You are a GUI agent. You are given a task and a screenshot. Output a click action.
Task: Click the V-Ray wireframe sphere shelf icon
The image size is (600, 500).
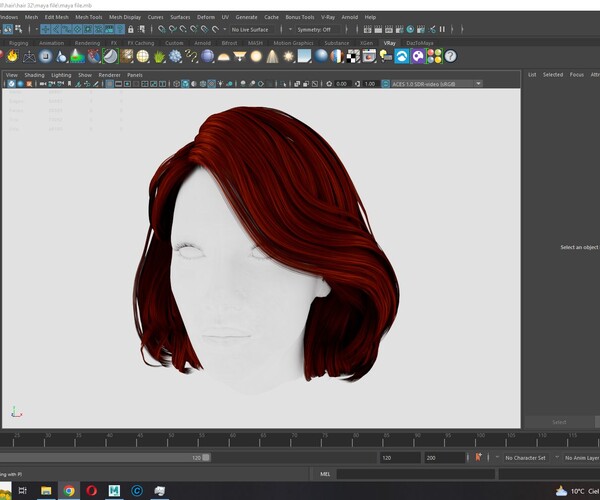143,56
